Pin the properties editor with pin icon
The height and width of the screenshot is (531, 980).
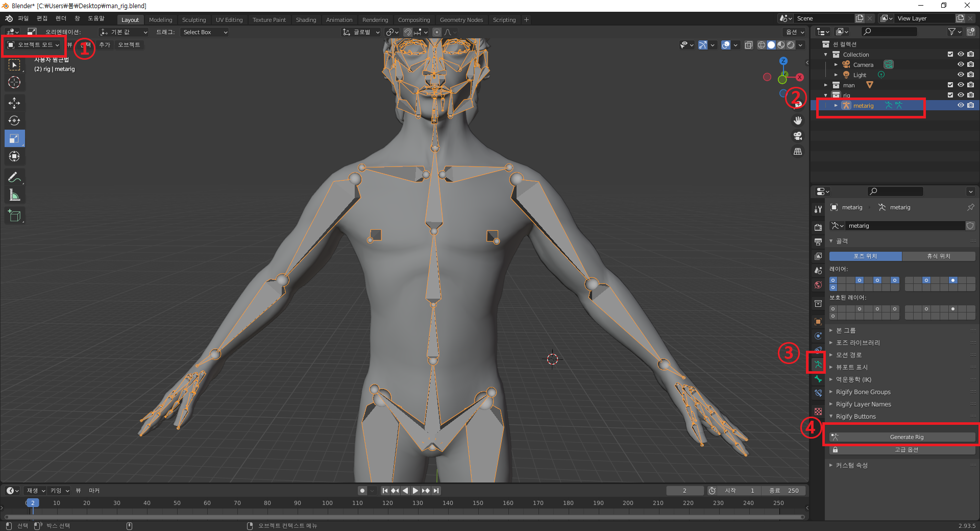(970, 207)
